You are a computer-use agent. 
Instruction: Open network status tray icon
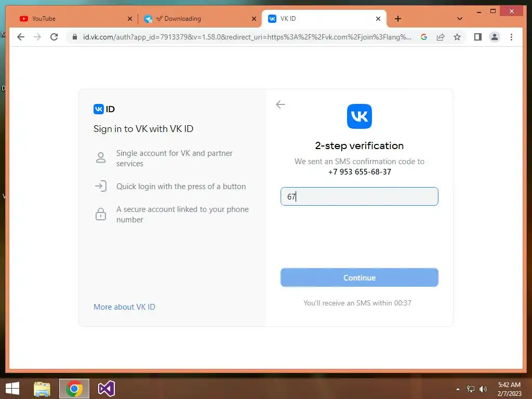[x=471, y=389]
